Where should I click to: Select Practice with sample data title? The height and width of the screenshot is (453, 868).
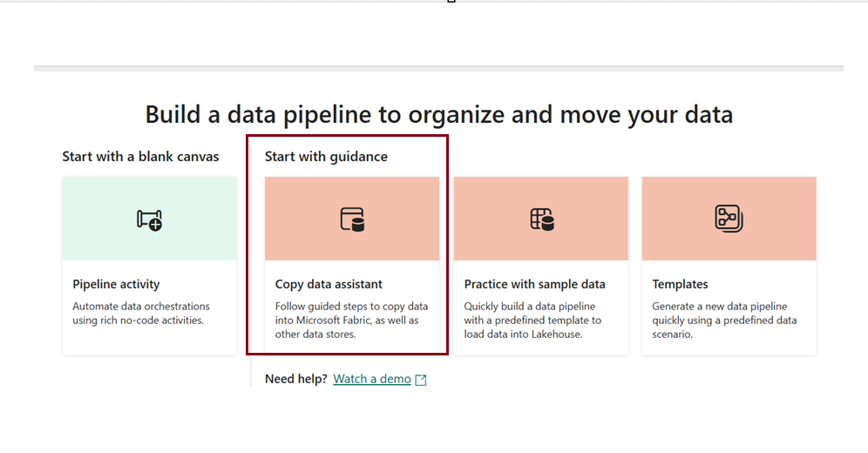tap(534, 284)
